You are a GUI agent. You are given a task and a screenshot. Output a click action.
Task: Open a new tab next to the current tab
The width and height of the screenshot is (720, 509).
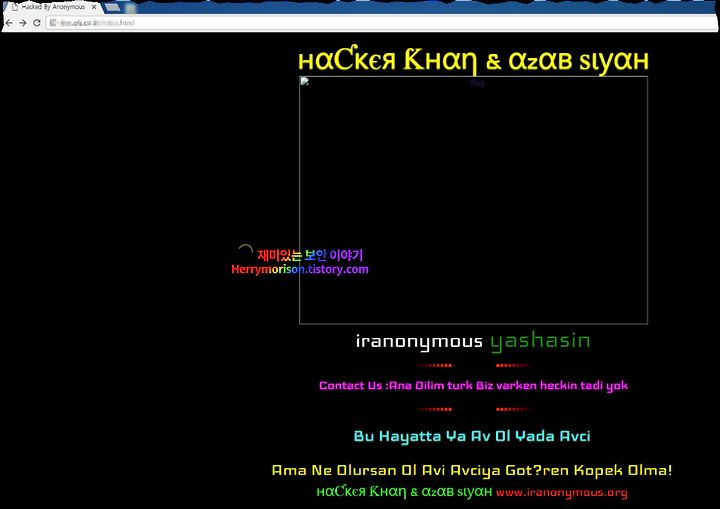[112, 7]
